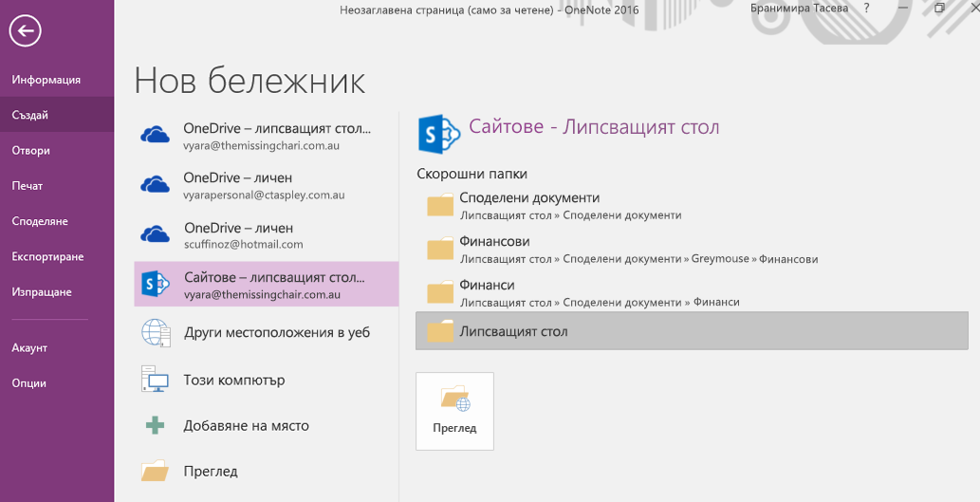Open the Изпращане option
980x502 pixels.
[42, 292]
